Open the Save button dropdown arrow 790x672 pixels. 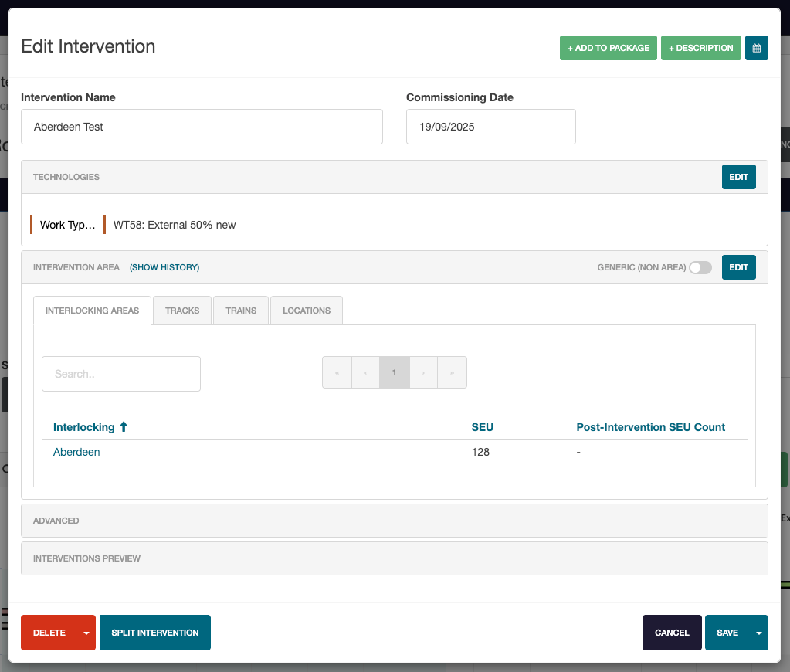click(758, 633)
